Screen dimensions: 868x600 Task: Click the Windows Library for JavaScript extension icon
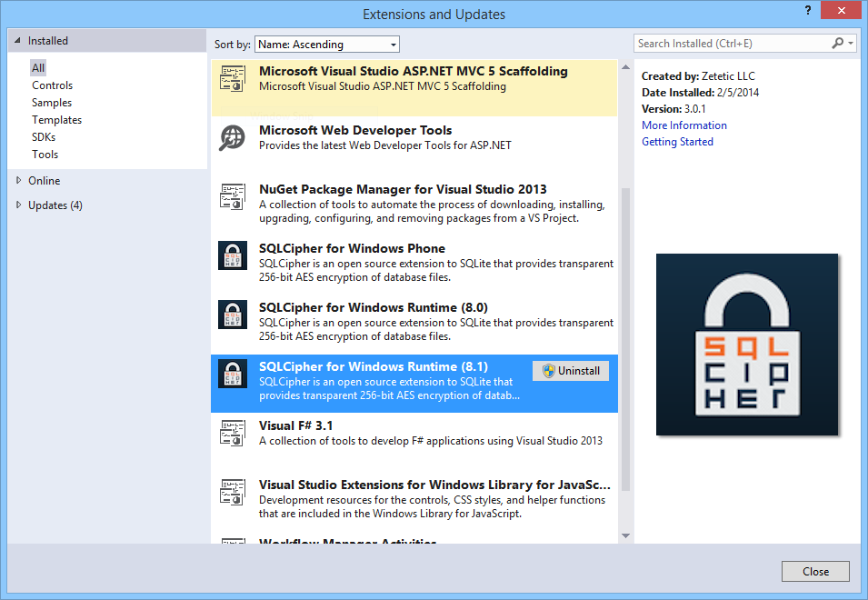point(233,492)
